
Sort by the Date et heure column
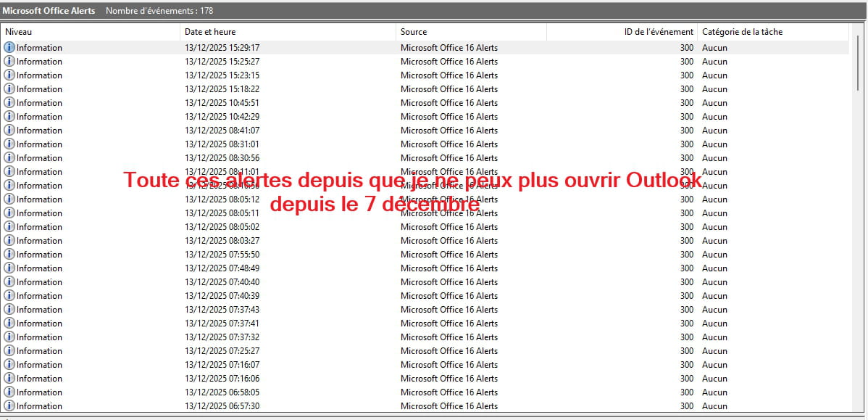coord(210,32)
